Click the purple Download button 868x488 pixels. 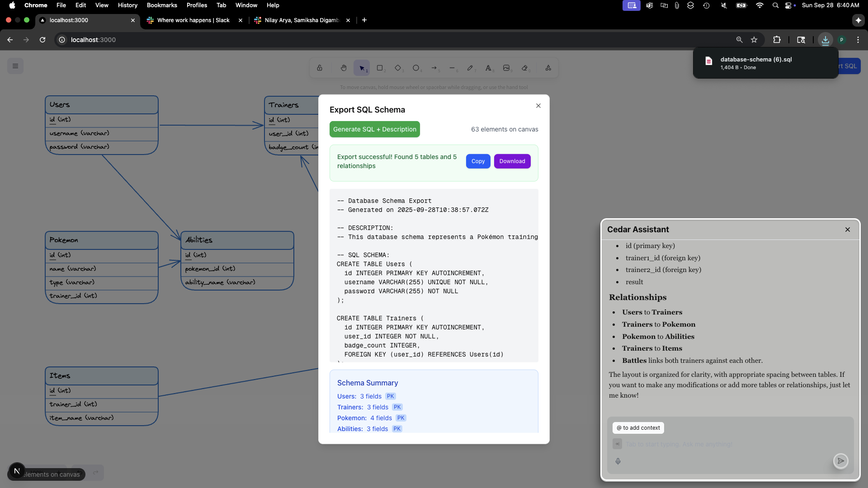click(x=512, y=161)
